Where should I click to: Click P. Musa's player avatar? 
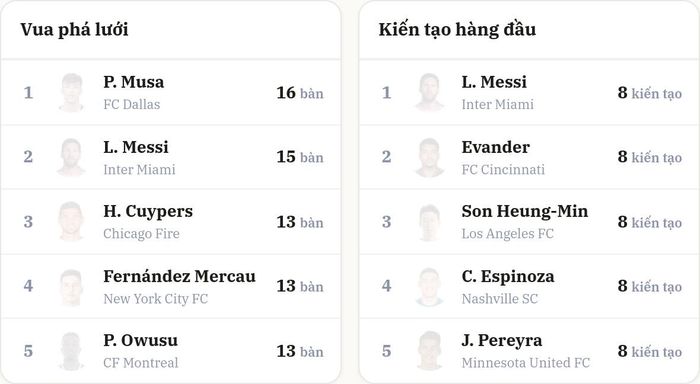click(71, 92)
